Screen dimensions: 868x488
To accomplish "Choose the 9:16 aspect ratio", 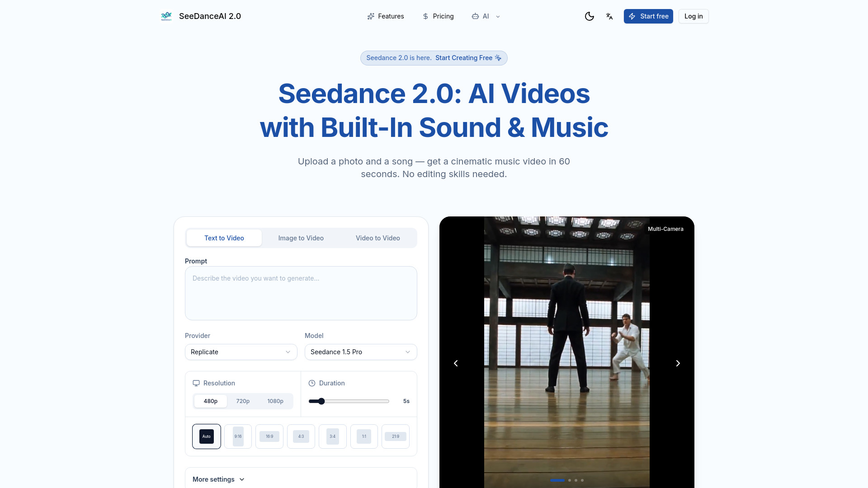I will [x=238, y=436].
